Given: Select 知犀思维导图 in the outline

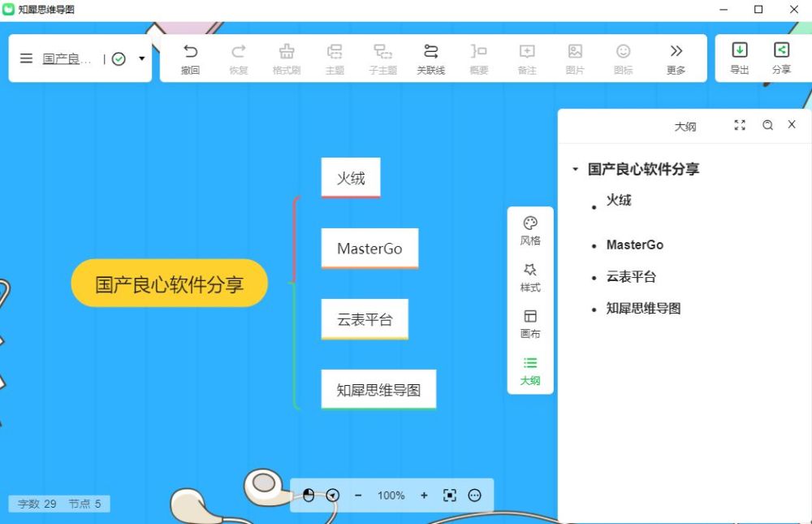Looking at the screenshot, I should point(644,309).
